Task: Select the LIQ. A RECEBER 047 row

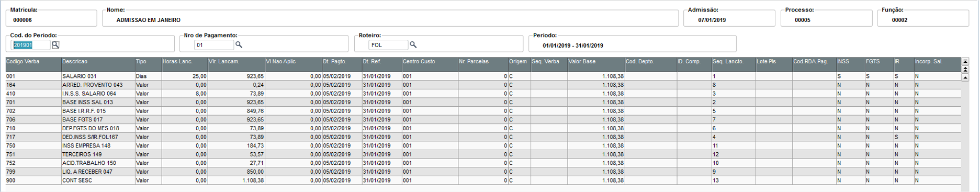Action: (483, 172)
